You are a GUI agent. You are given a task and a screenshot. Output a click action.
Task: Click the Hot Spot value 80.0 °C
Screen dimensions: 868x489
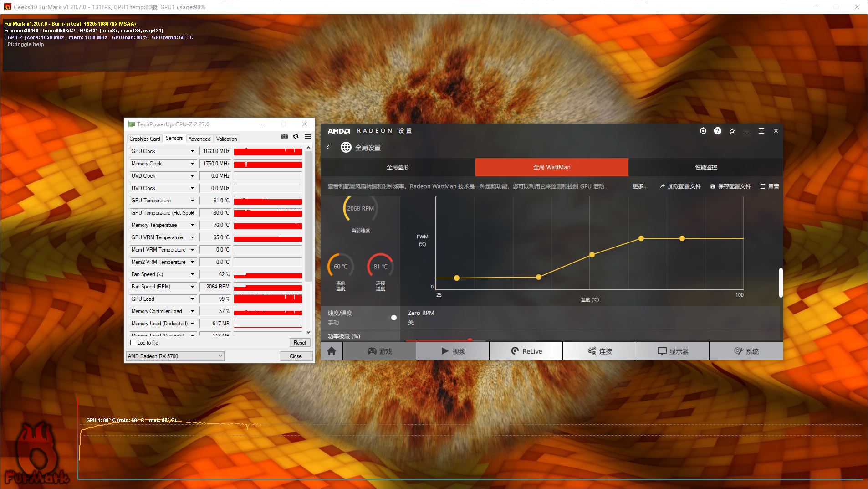215,213
